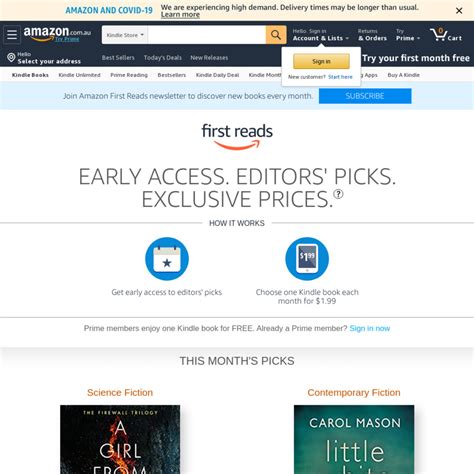Click the Amazon.com.au logo

coord(57,33)
